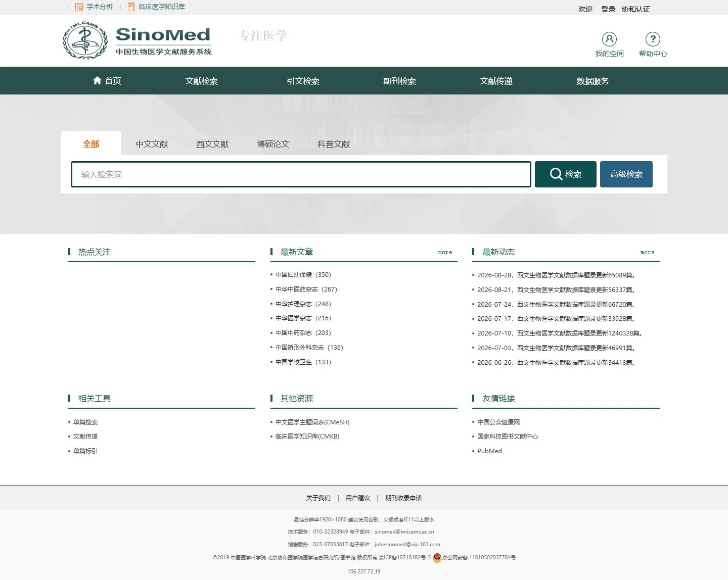
Task: Open 我的空间 user icon
Action: 609,39
